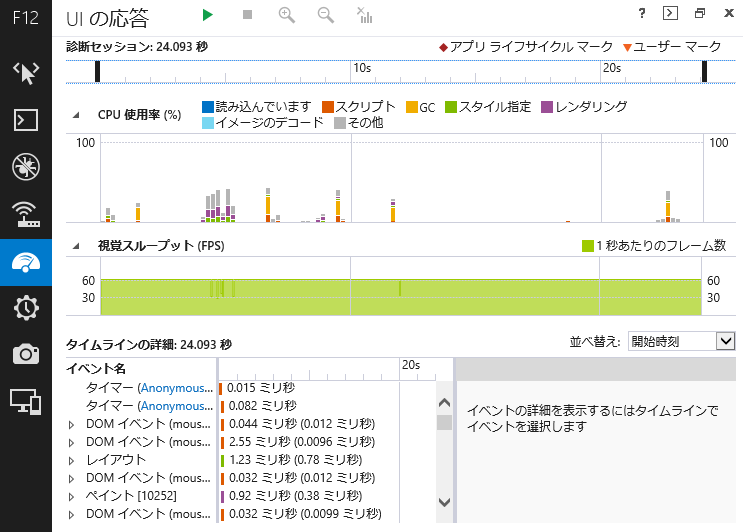
Task: Open the 並べ替え 開始時刻 dropdown
Action: tap(681, 341)
